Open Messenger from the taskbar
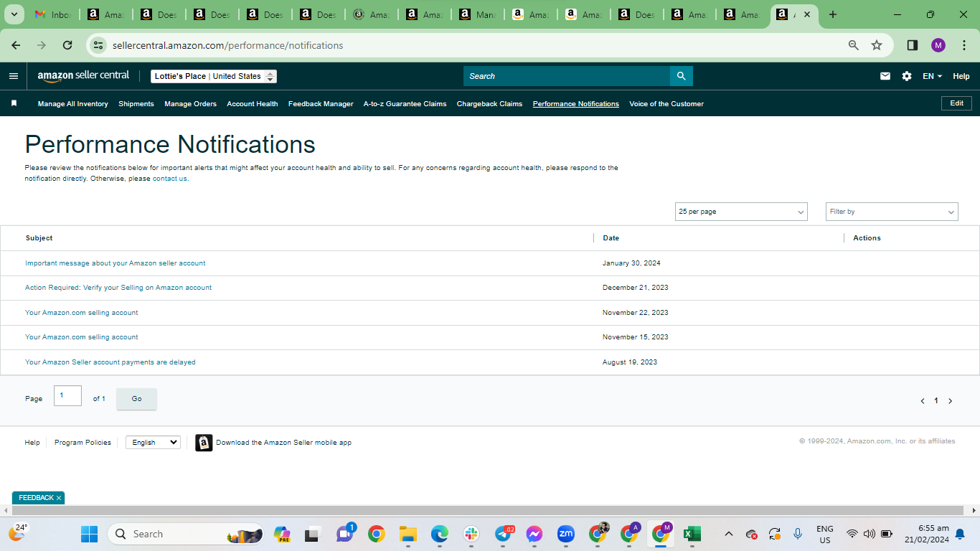980x551 pixels. point(534,534)
